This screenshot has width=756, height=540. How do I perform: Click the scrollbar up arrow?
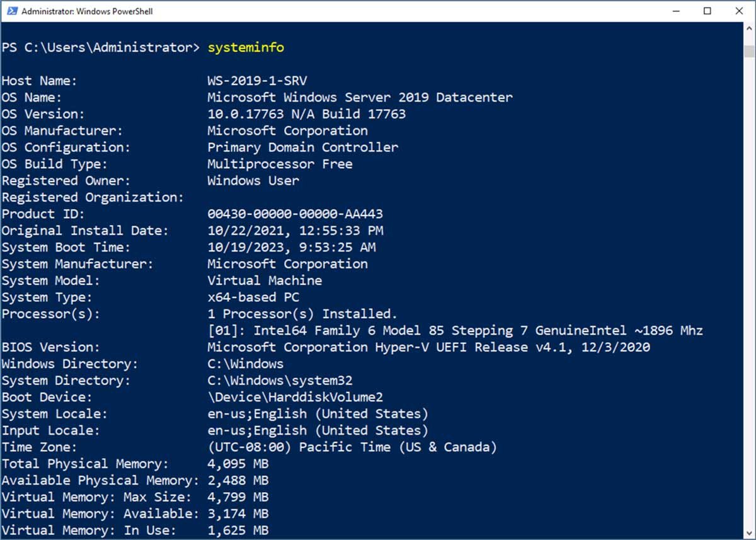point(749,28)
